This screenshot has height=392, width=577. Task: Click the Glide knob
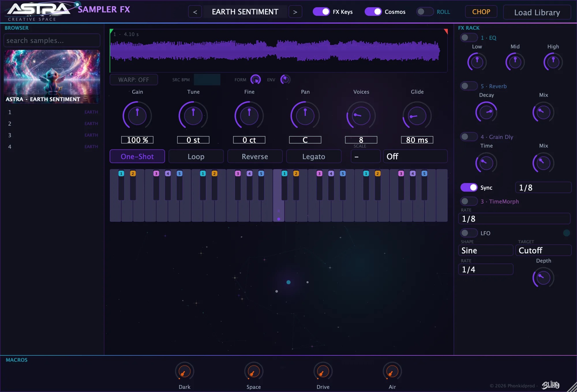(x=417, y=116)
